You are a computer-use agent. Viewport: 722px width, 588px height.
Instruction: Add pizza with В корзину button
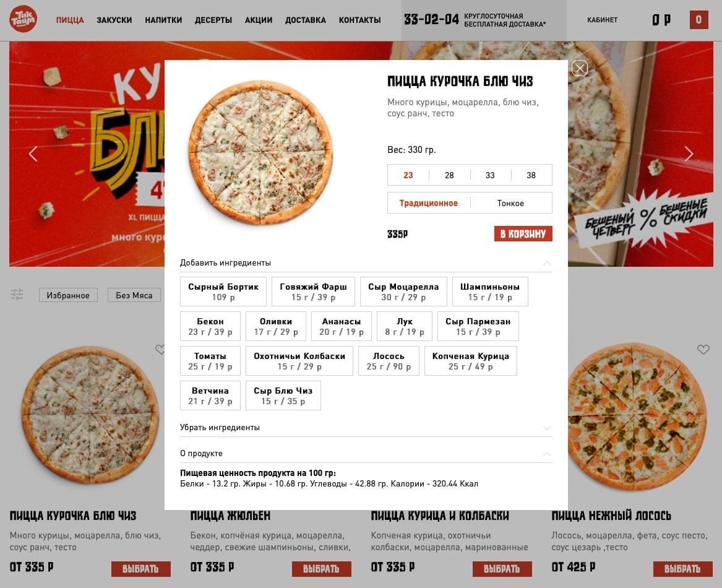(x=523, y=233)
